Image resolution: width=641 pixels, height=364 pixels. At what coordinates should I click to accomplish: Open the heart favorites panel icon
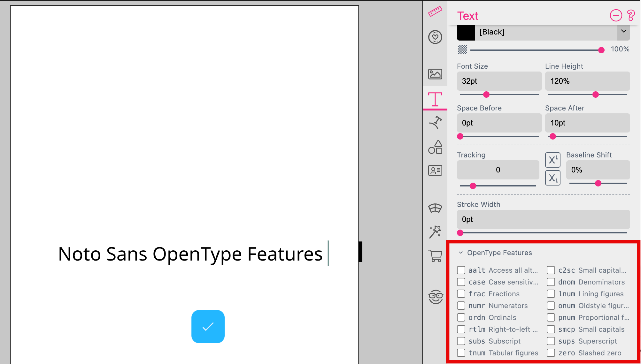coord(435,37)
